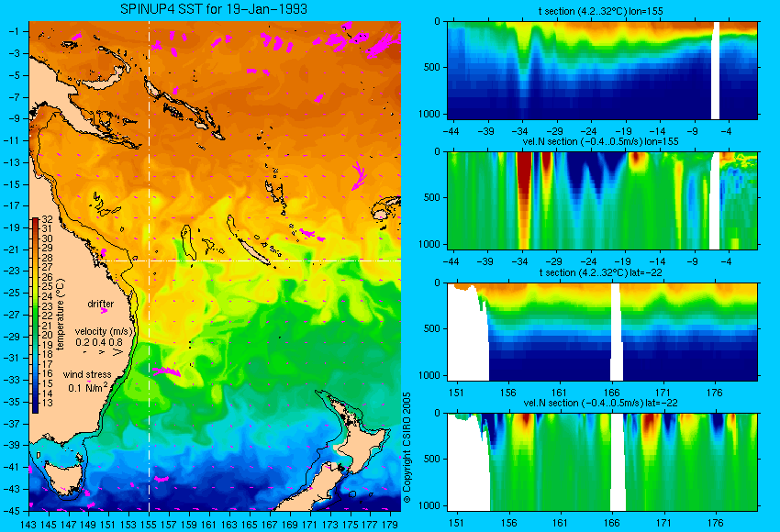
Task: Click the '-1' latitude label on the map axis
Action: click(x=16, y=31)
